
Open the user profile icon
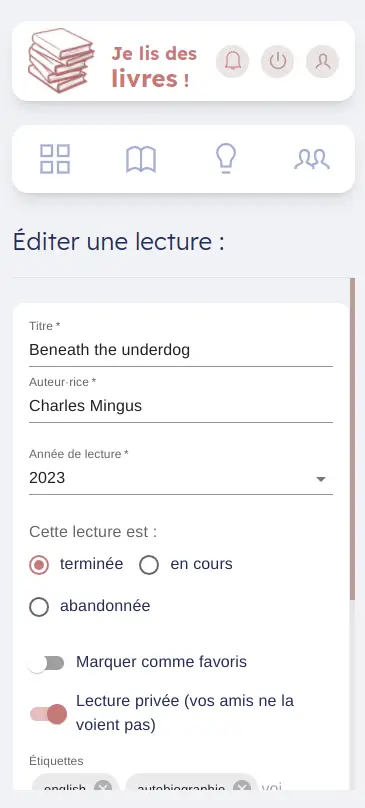(x=323, y=61)
